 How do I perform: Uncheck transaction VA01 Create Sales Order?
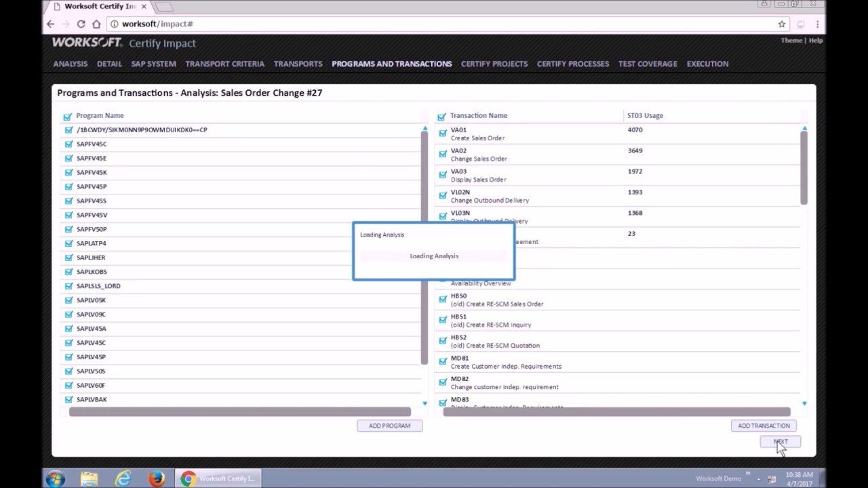tap(443, 134)
